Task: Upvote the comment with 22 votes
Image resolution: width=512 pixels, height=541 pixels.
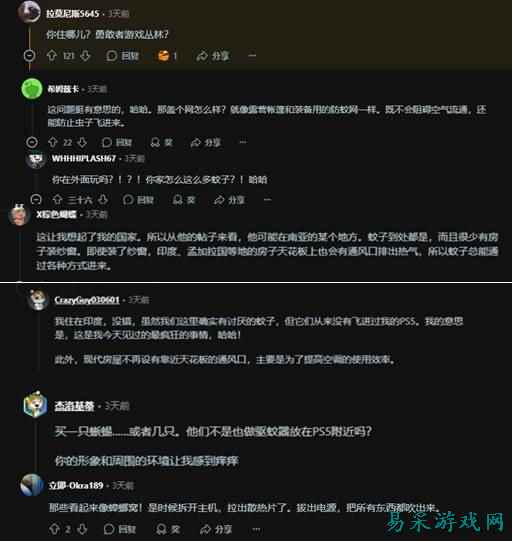Action: 53,142
